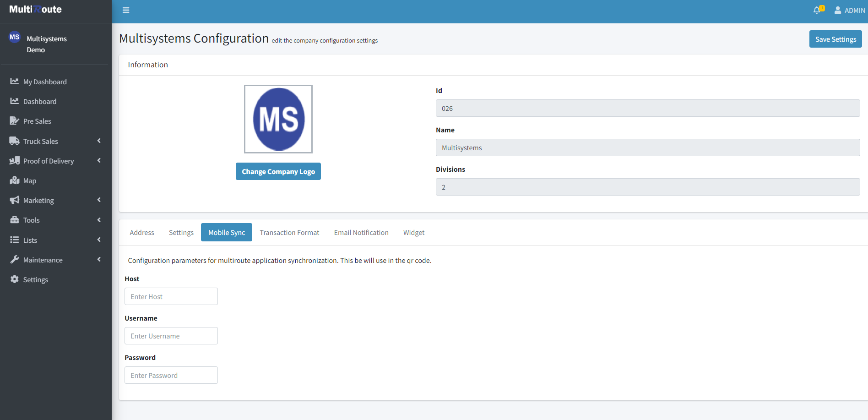Open the ADMIN user menu
This screenshot has height=420, width=868.
tap(849, 10)
